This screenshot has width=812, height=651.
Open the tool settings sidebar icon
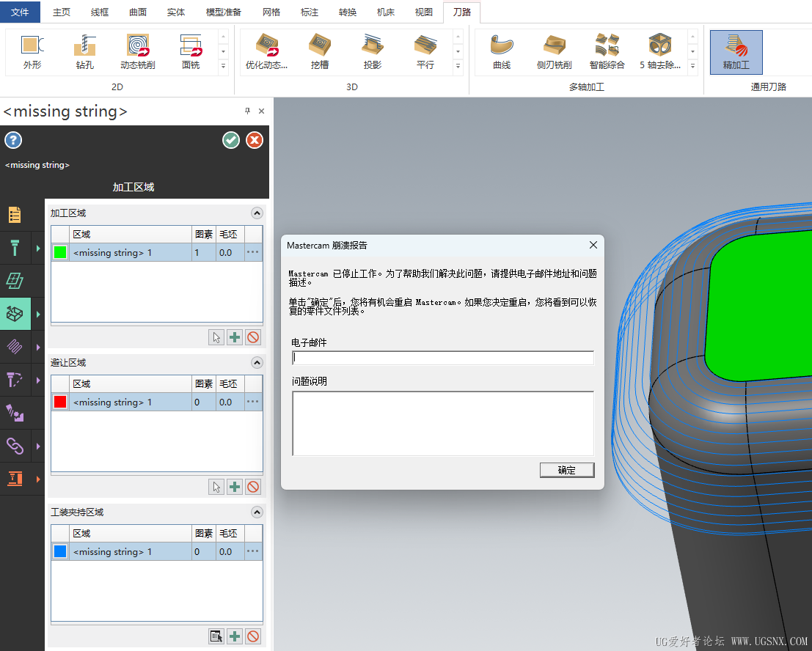click(x=15, y=248)
